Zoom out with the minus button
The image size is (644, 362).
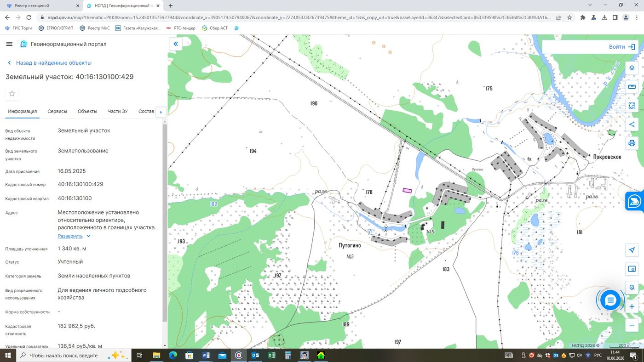pyautogui.click(x=632, y=325)
